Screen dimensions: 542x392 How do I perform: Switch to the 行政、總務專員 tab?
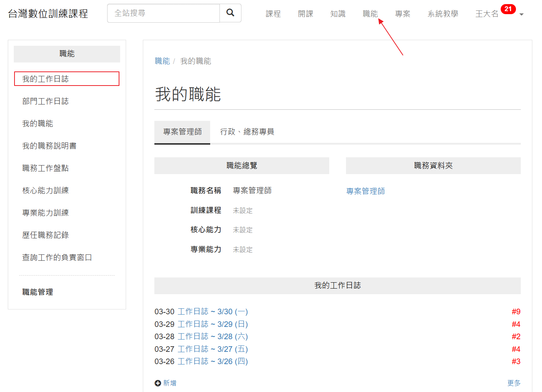[x=247, y=132]
